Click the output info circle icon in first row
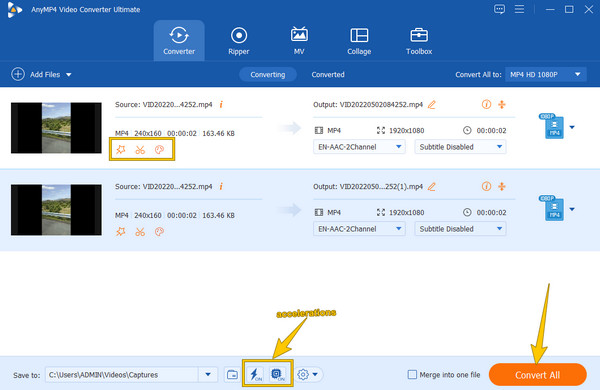600x390 pixels. click(x=486, y=104)
